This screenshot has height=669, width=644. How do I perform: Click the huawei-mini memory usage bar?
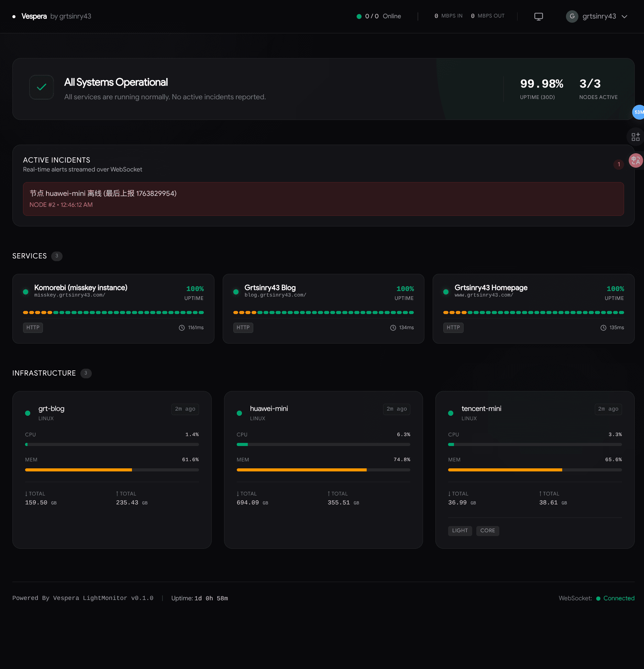(323, 470)
